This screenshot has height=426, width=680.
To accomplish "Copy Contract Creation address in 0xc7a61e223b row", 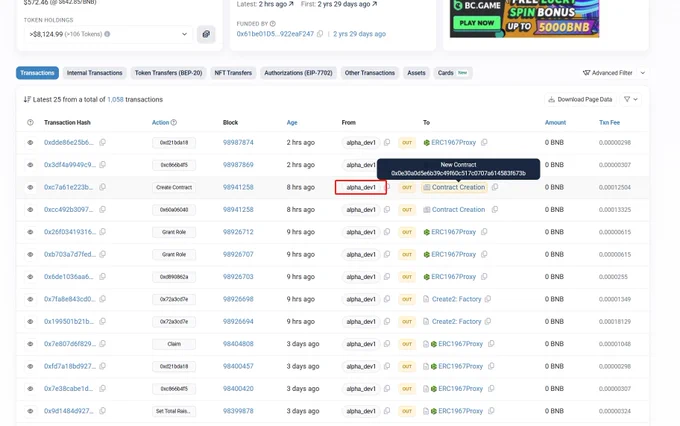I will pos(495,187).
